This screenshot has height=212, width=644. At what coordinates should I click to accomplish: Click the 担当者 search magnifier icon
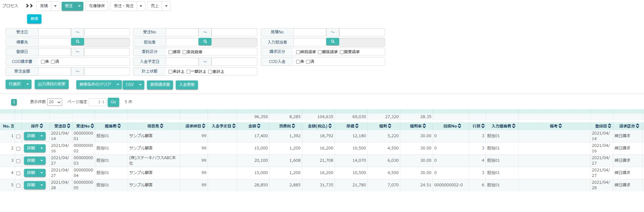pyautogui.click(x=205, y=42)
